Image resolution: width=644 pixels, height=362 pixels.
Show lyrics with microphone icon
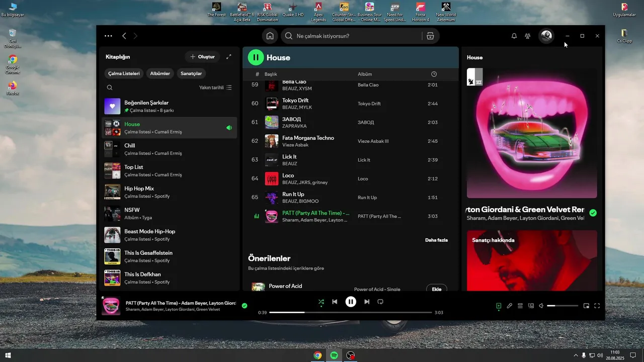pyautogui.click(x=509, y=306)
